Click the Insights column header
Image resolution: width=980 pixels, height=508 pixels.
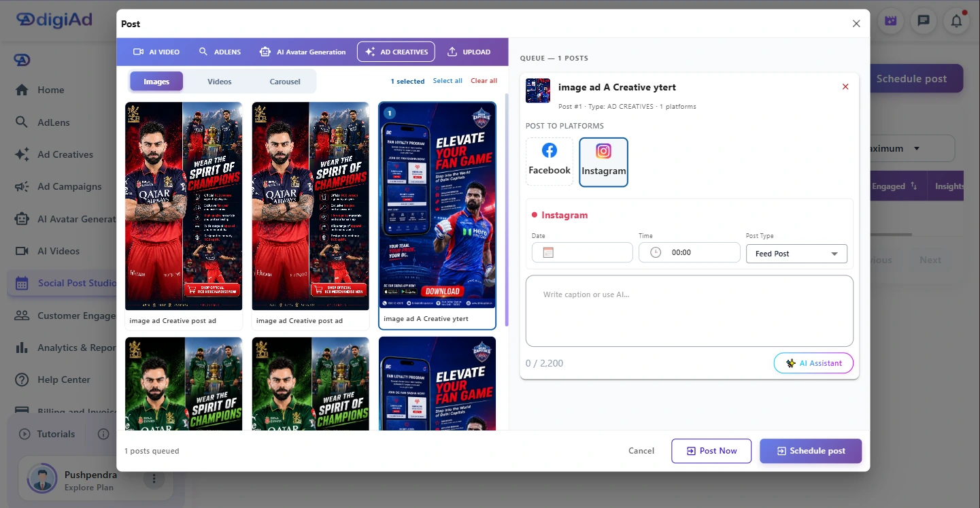(949, 186)
